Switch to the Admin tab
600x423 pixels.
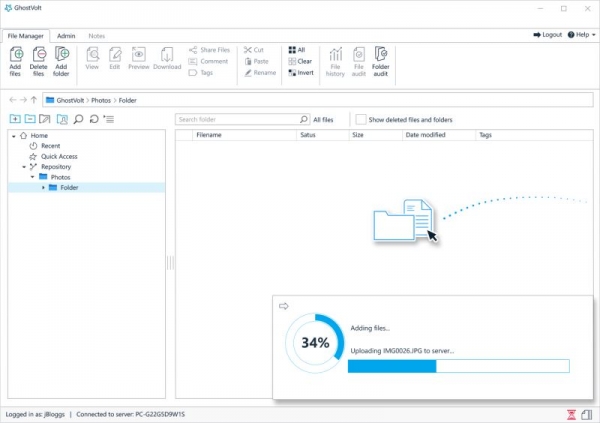coord(66,35)
